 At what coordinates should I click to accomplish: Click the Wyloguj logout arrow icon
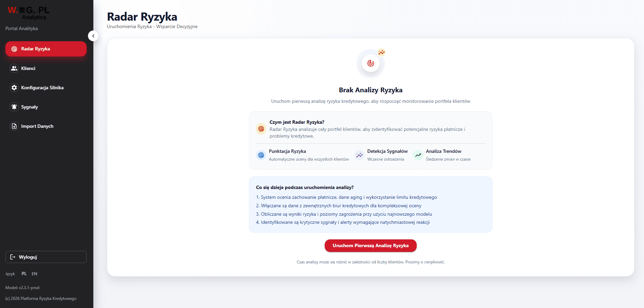click(x=13, y=257)
